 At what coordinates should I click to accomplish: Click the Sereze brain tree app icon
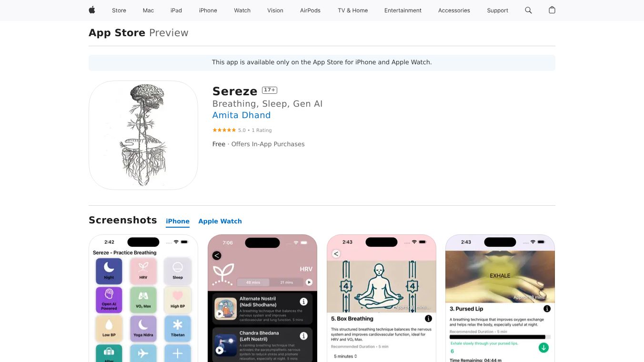pos(143,135)
